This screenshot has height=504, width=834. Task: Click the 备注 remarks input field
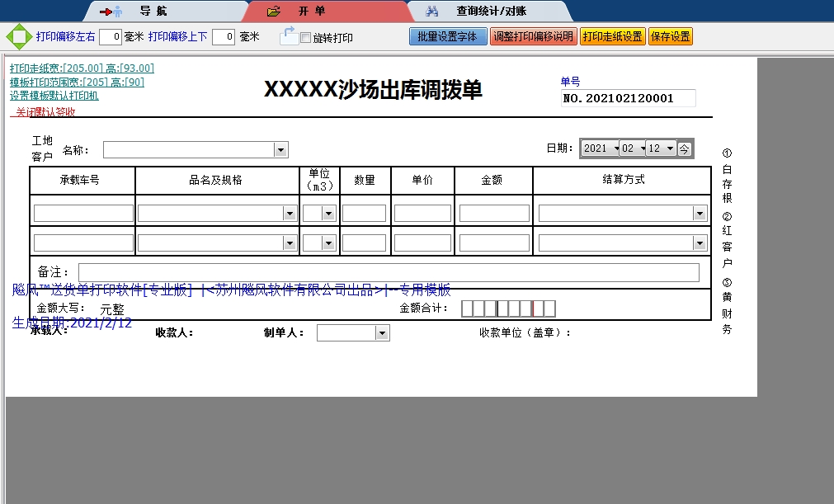coord(388,273)
